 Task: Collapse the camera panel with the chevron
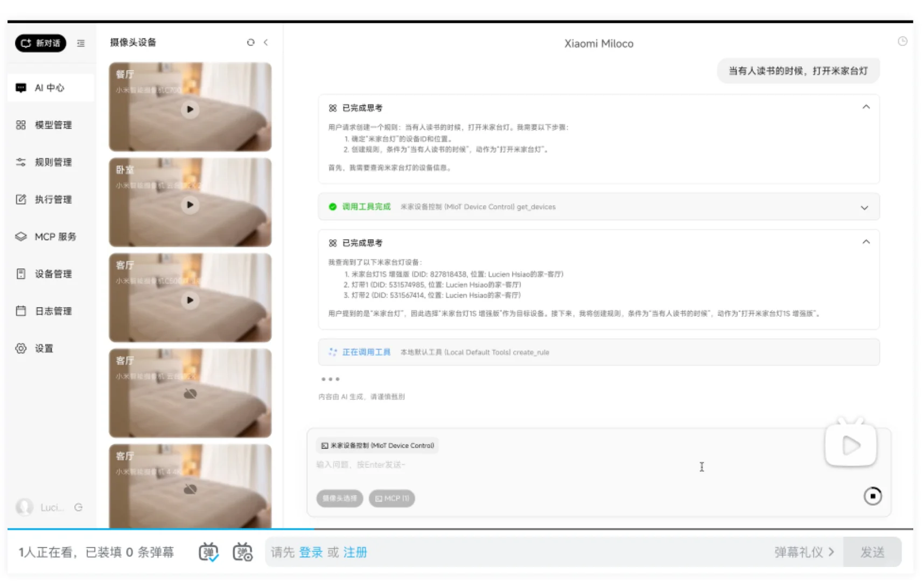point(265,42)
